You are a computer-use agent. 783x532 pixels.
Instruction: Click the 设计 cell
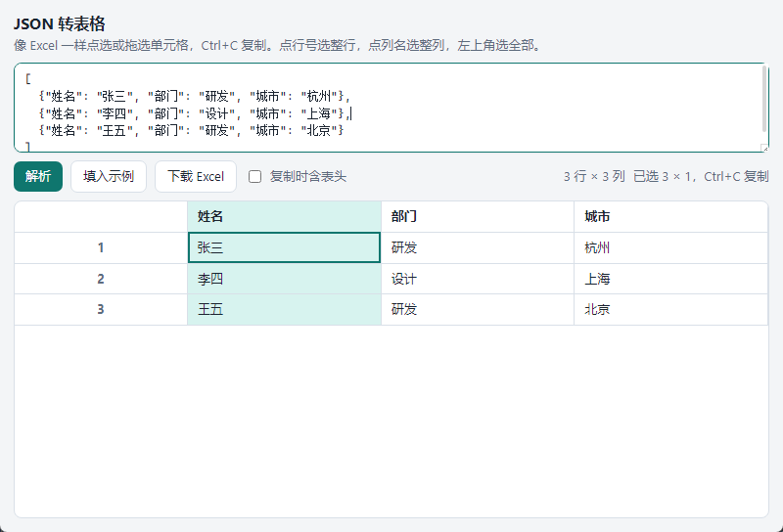point(478,279)
